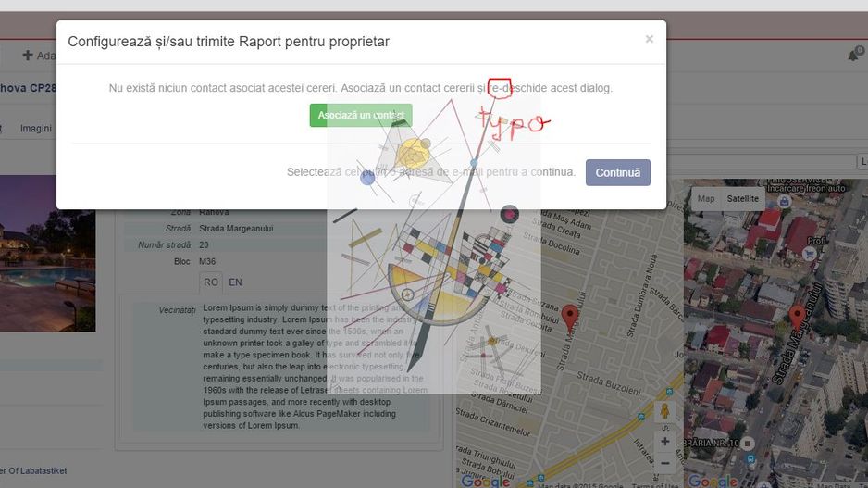Switch map view to Map

(x=706, y=198)
